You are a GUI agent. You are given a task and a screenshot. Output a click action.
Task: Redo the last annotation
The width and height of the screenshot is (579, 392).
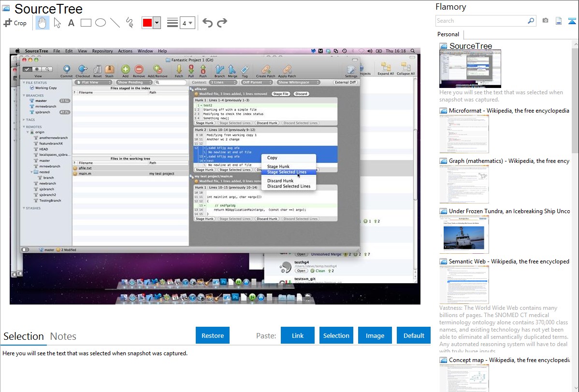pyautogui.click(x=222, y=23)
